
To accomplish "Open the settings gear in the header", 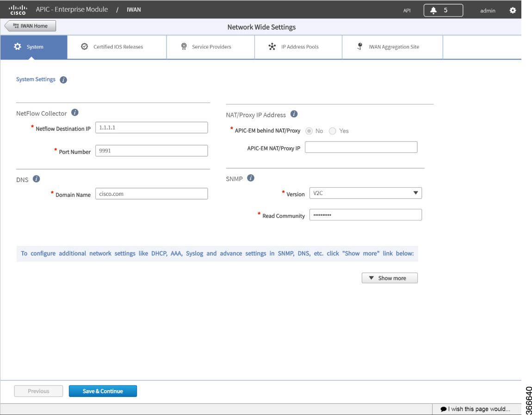I will [x=513, y=11].
